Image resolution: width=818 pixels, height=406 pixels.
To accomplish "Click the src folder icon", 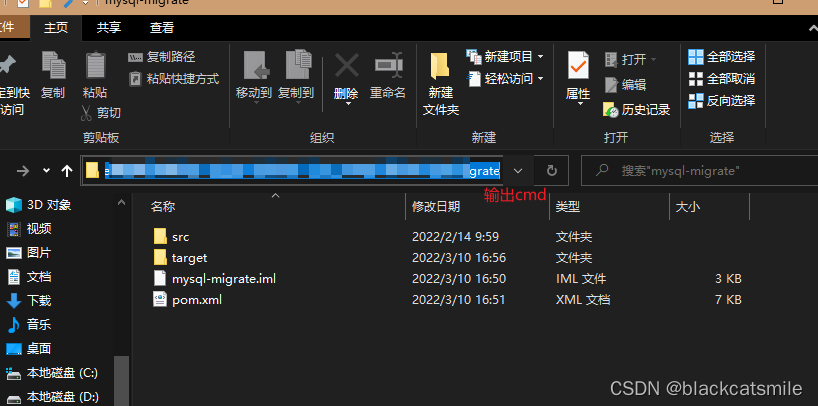I will (x=160, y=236).
